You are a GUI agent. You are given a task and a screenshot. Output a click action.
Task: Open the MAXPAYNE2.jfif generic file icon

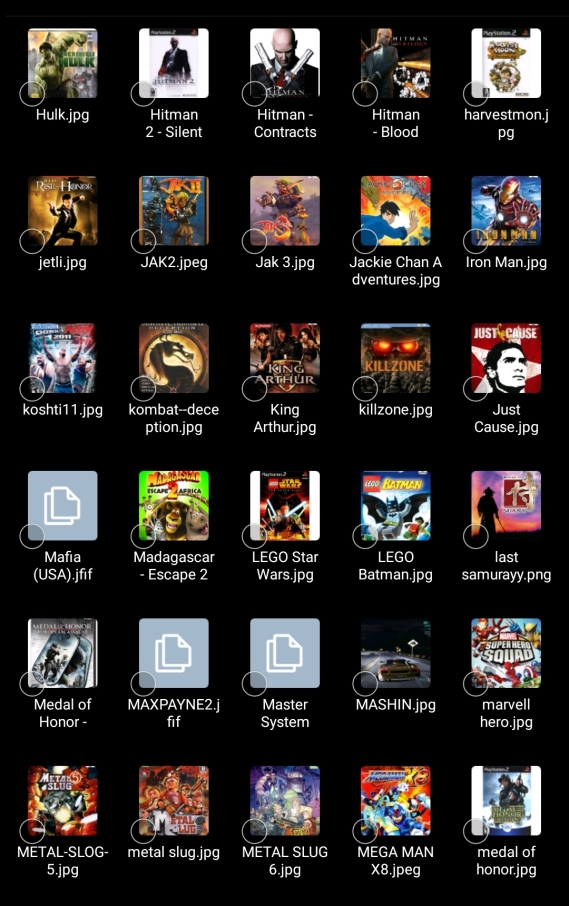click(x=173, y=653)
